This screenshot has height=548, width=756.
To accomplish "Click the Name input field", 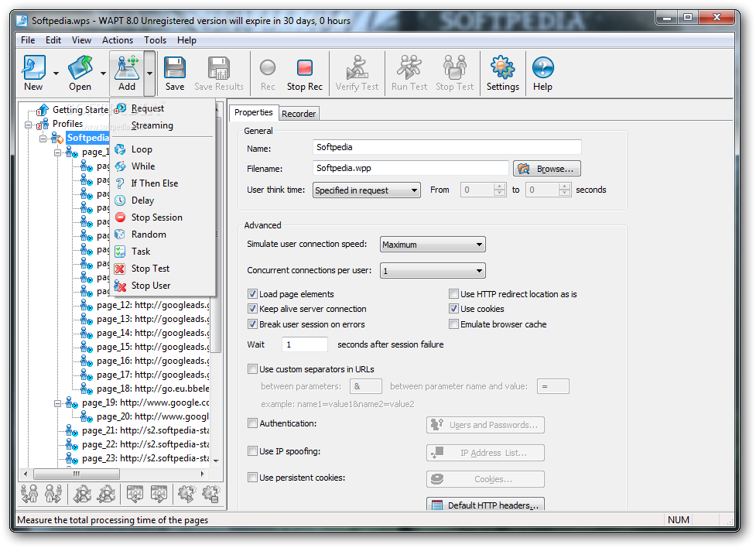I will (447, 147).
